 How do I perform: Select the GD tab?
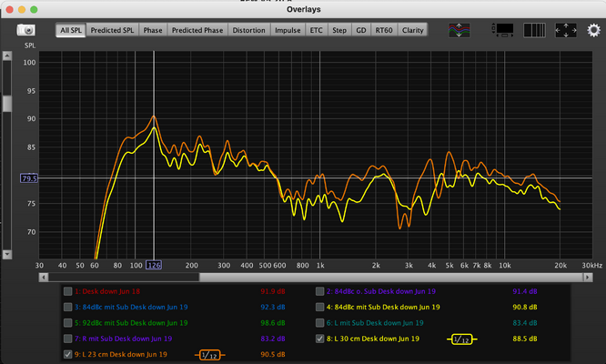click(x=361, y=30)
